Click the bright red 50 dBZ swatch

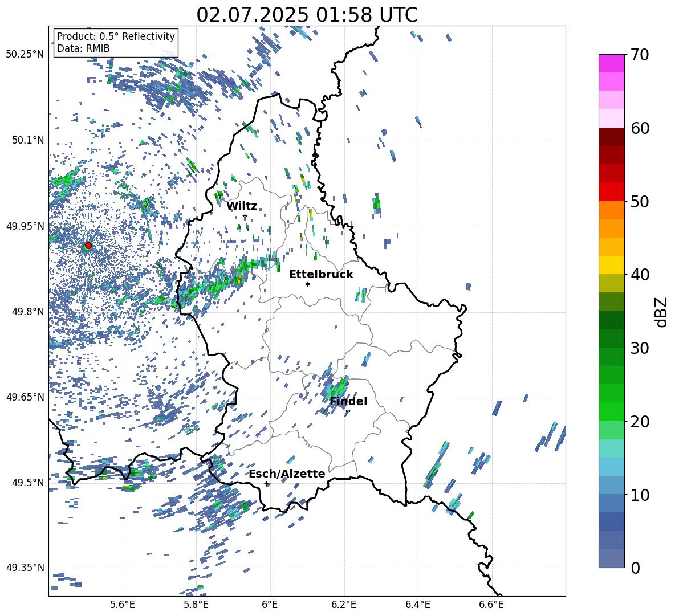(x=611, y=192)
